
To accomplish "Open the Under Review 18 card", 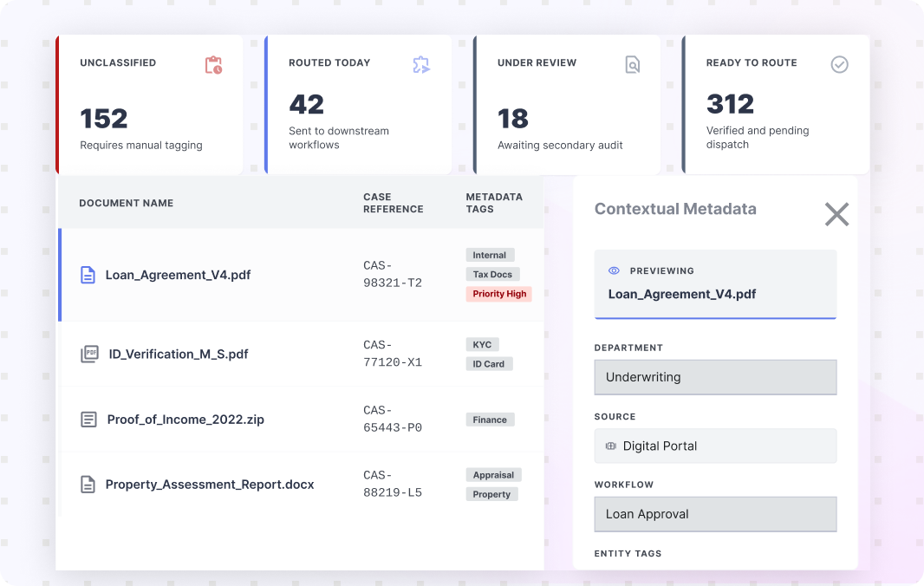I will tap(567, 104).
